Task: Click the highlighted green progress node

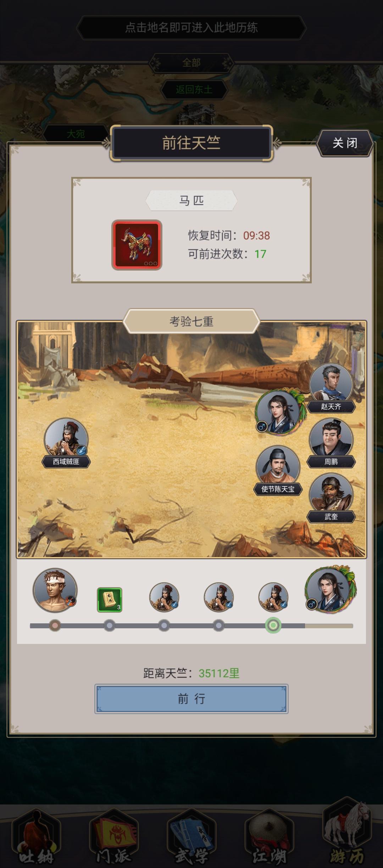Action: (x=273, y=625)
